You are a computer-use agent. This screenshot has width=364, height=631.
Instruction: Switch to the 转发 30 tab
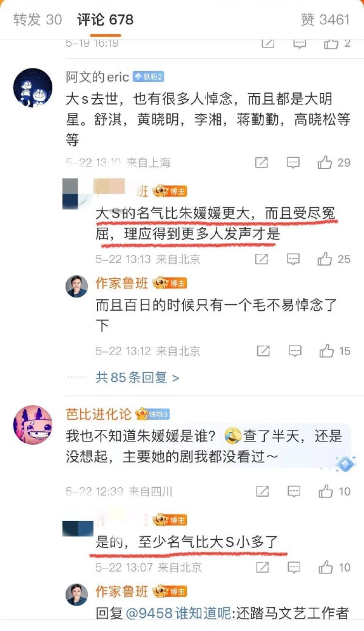pos(38,19)
